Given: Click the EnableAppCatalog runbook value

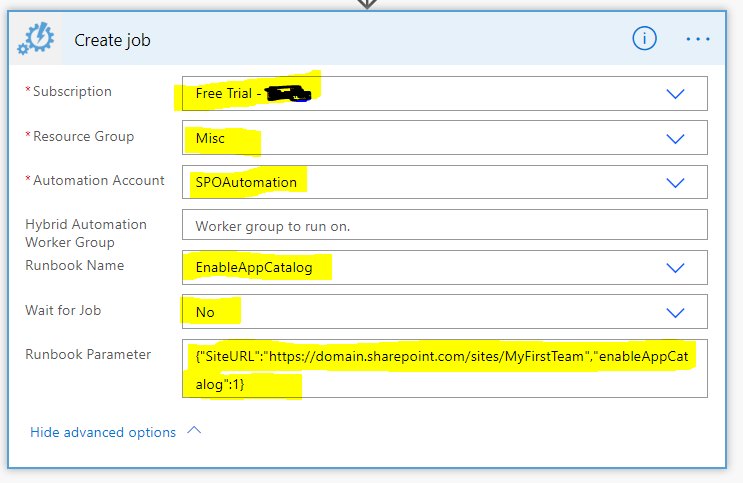Looking at the screenshot, I should pos(256,267).
